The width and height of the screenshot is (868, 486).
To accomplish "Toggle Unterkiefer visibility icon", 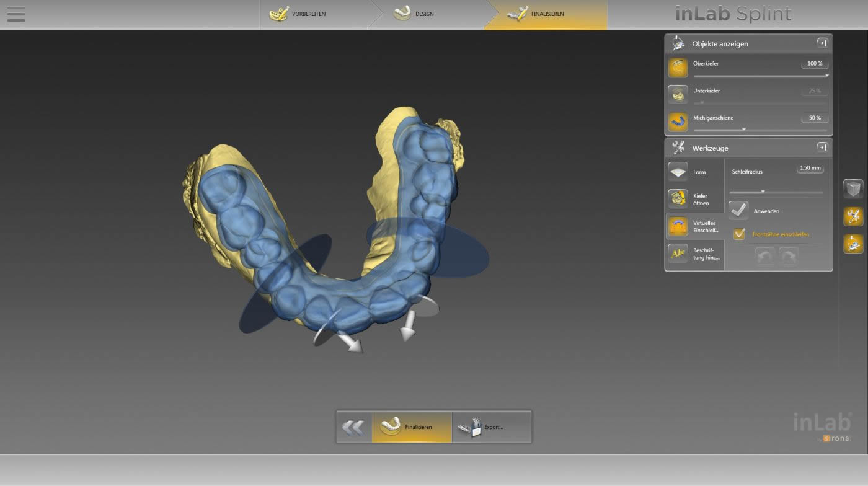I will pos(678,95).
